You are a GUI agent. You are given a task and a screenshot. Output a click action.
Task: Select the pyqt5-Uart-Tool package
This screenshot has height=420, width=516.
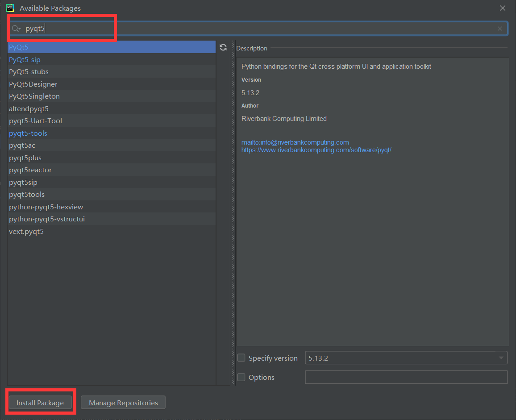coord(112,121)
